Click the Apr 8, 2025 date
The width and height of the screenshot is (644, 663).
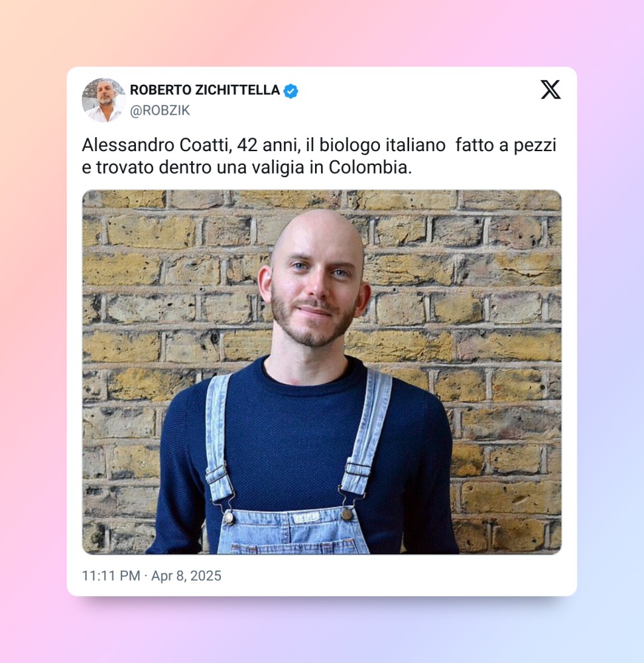pos(186,576)
